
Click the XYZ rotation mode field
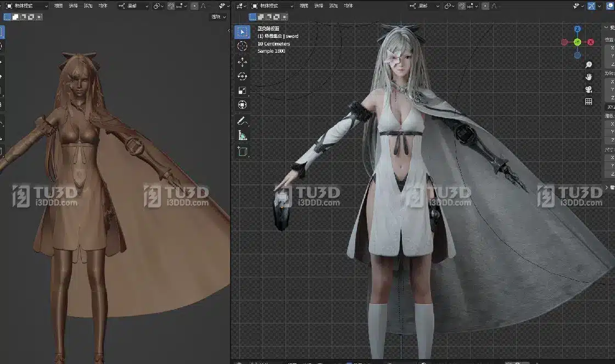tap(610, 107)
